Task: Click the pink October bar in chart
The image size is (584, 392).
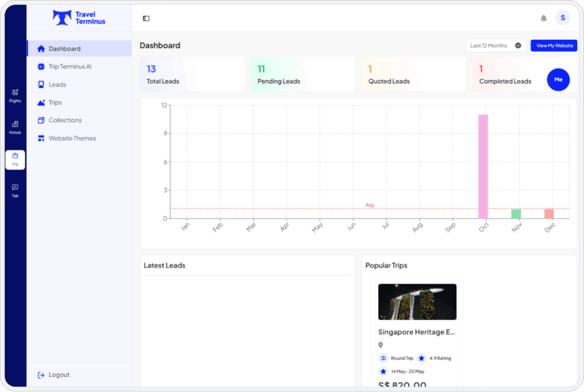Action: (483, 166)
